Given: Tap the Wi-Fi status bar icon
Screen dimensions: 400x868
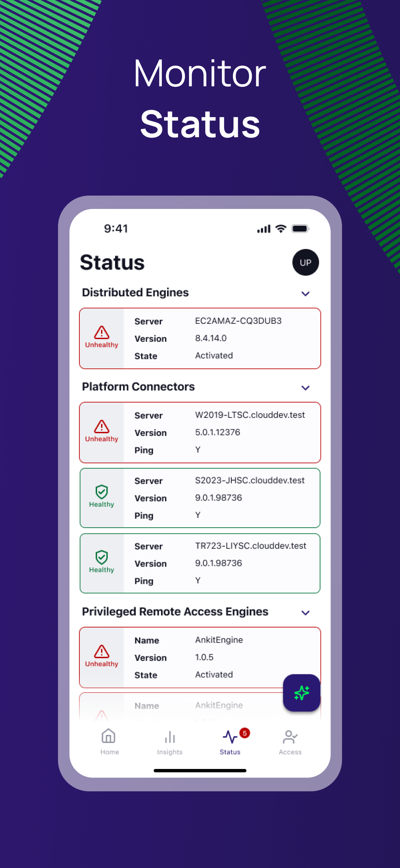Looking at the screenshot, I should 281,228.
